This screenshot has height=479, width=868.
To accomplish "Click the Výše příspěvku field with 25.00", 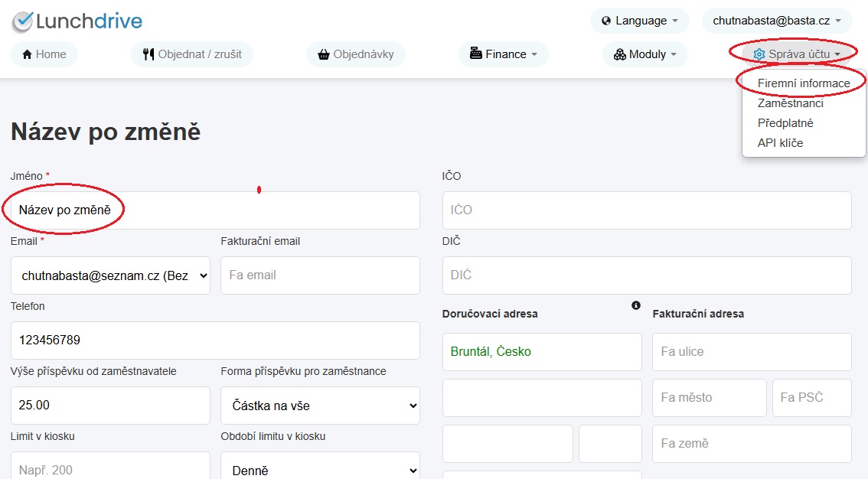I will [x=110, y=406].
